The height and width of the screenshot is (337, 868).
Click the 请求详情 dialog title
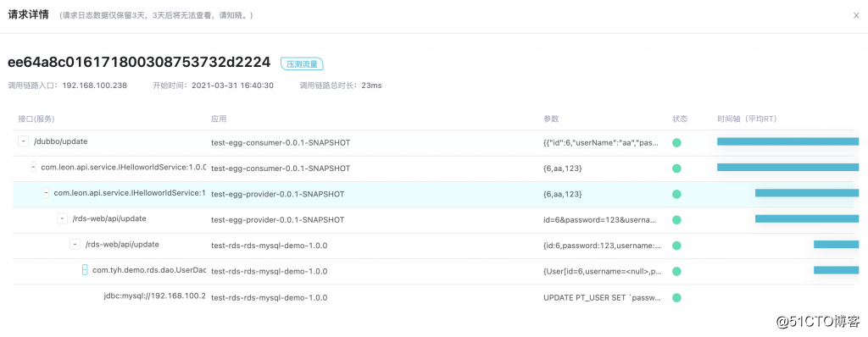click(x=29, y=15)
